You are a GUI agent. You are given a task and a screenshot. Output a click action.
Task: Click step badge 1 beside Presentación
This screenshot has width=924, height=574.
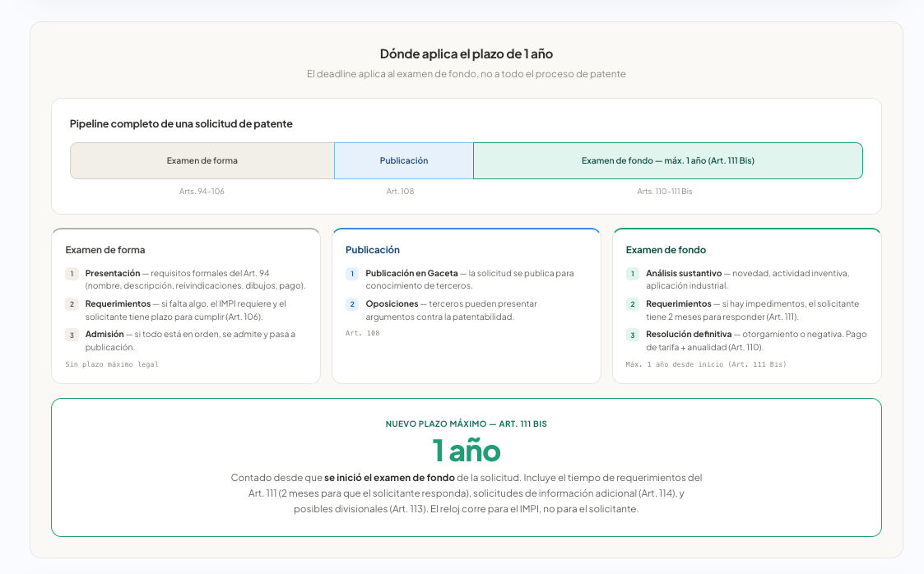72,274
